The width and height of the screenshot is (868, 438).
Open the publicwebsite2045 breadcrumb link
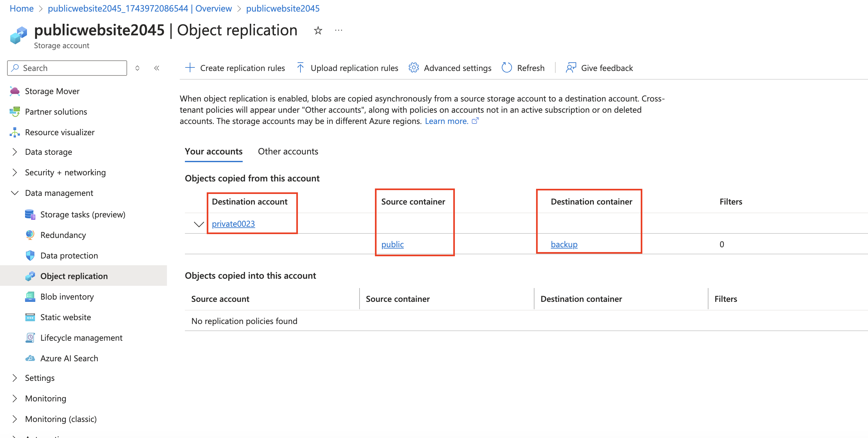283,8
